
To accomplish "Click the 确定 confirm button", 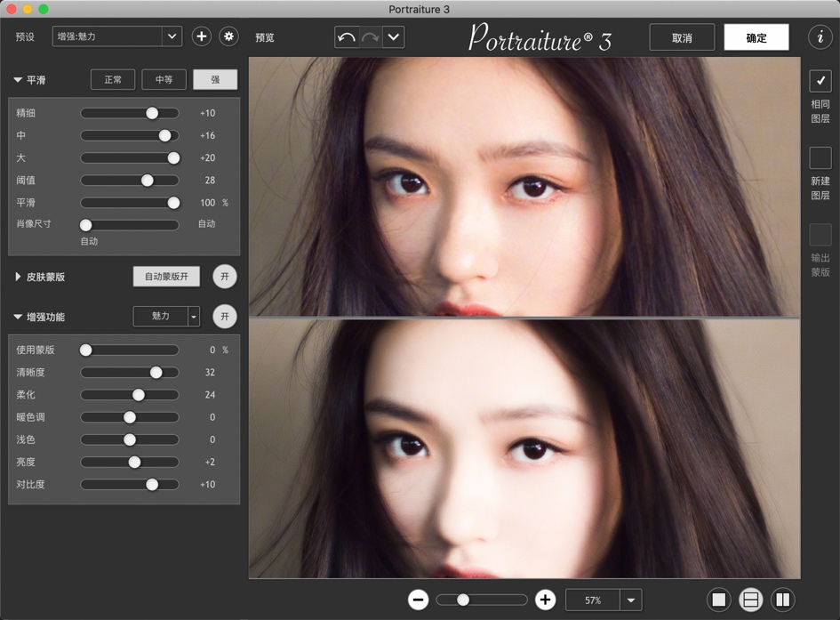I will (757, 36).
